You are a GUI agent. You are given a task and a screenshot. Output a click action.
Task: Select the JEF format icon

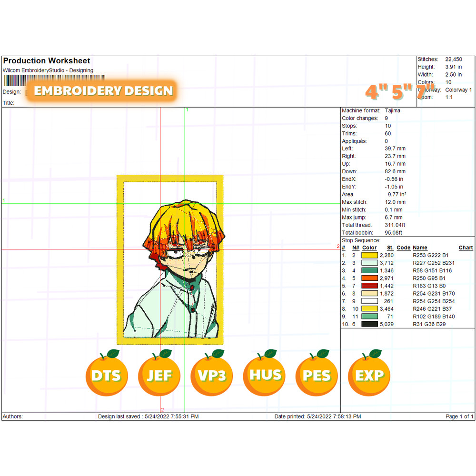pyautogui.click(x=159, y=376)
